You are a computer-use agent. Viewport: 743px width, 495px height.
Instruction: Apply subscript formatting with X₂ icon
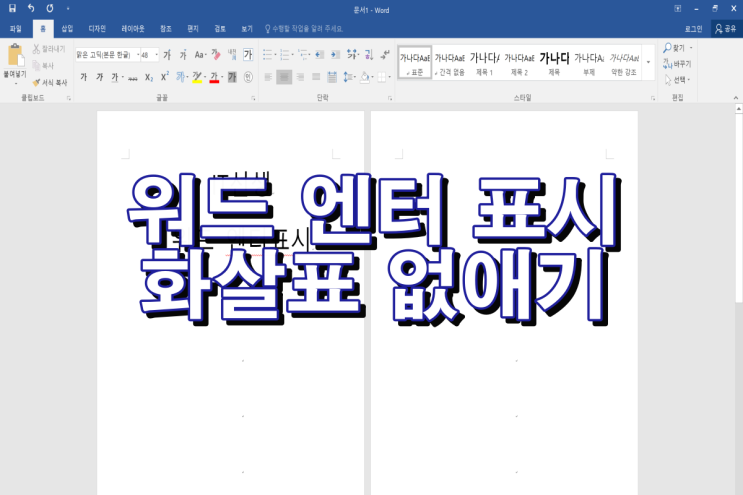coord(149,77)
